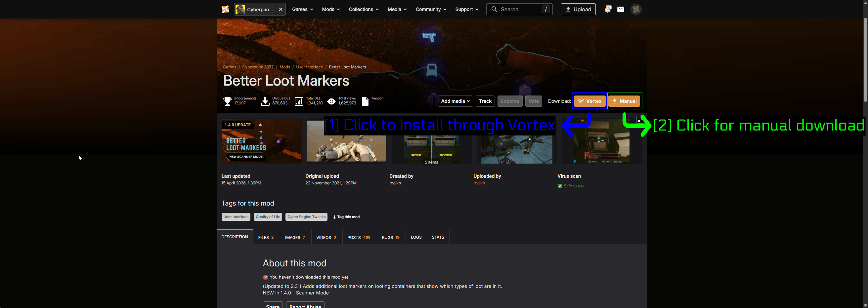Open the 1.4.0 Update thumbnail image
Image resolution: width=868 pixels, height=308 pixels.
(261, 141)
